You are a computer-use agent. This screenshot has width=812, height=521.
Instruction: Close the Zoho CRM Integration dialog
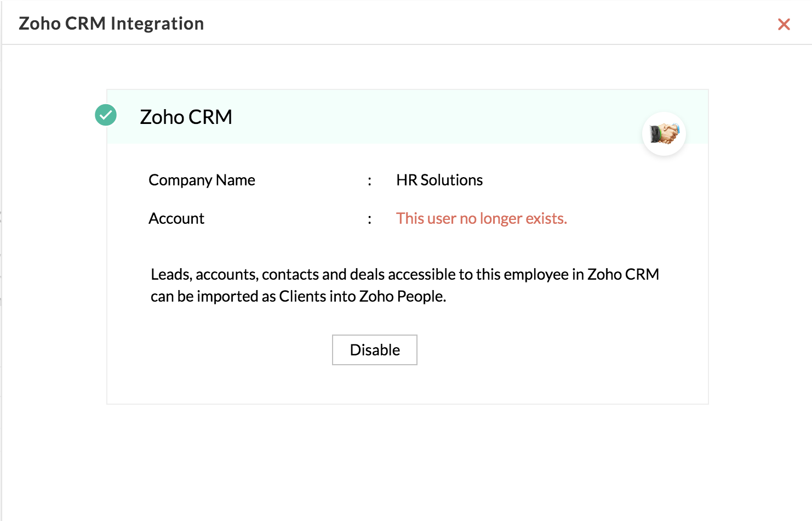(784, 24)
